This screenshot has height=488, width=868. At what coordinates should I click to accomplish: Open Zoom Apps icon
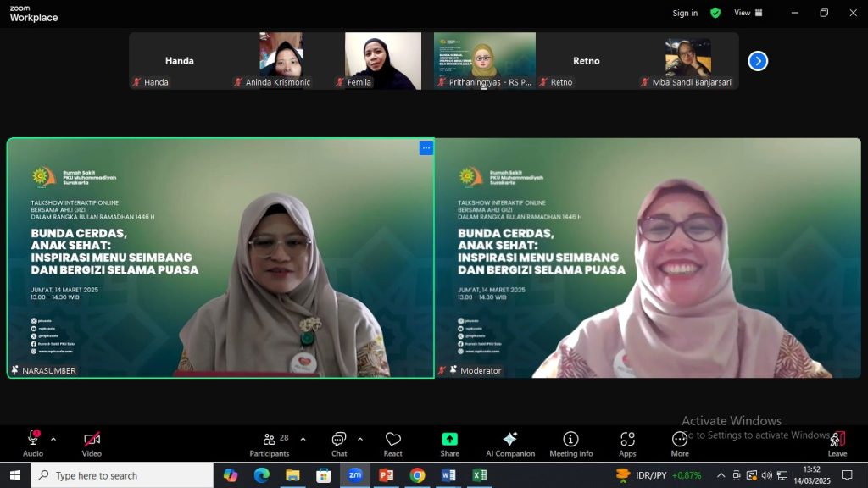click(x=627, y=439)
